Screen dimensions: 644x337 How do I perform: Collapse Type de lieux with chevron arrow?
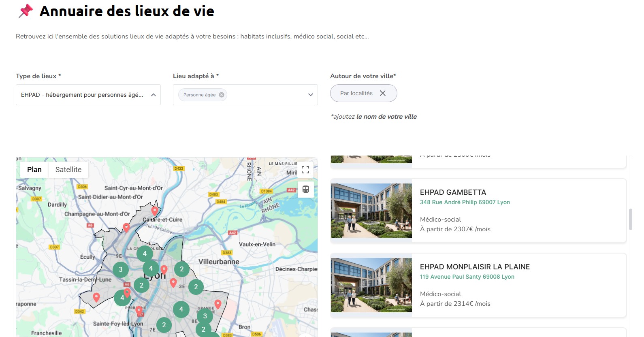154,95
